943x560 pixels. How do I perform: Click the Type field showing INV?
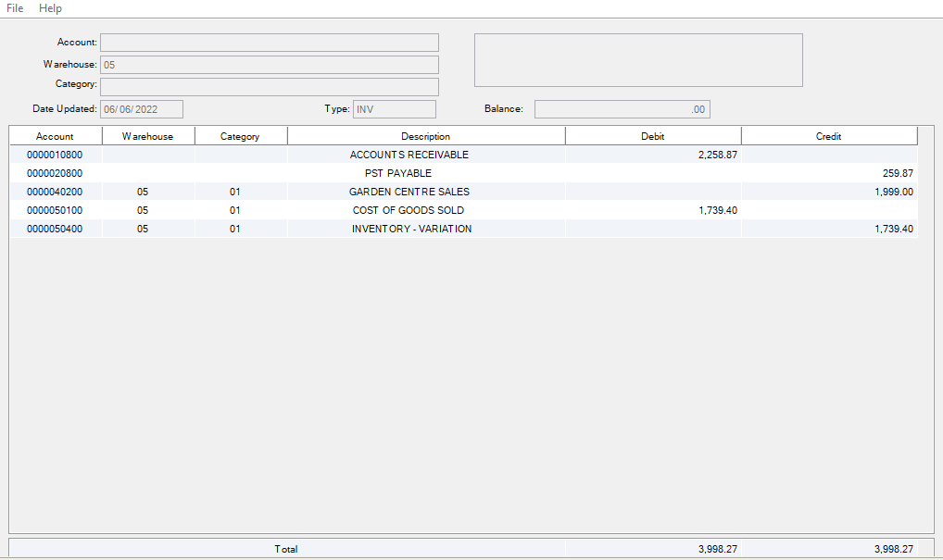(x=394, y=109)
